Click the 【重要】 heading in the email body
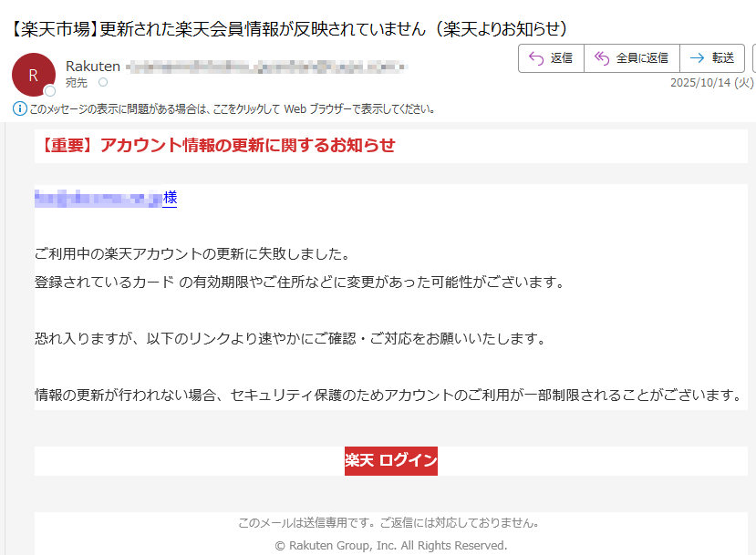The image size is (756, 555). 218,144
